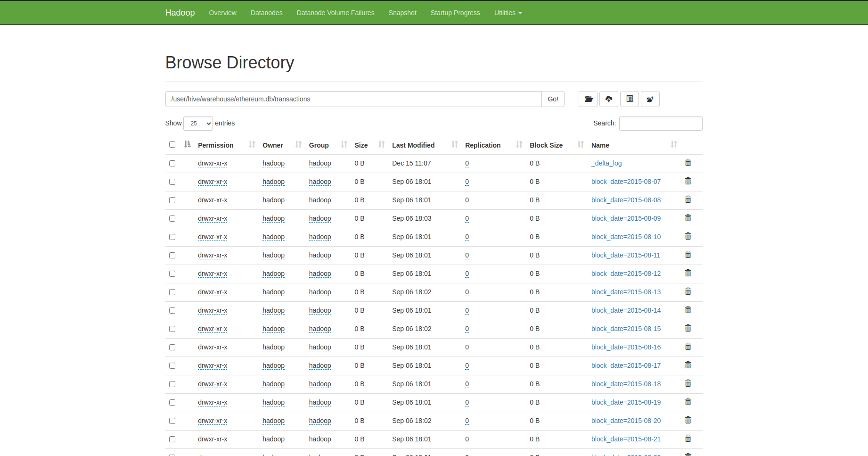The width and height of the screenshot is (868, 456).
Task: Click trash icon for block_date=2015-08-17
Action: (x=688, y=365)
